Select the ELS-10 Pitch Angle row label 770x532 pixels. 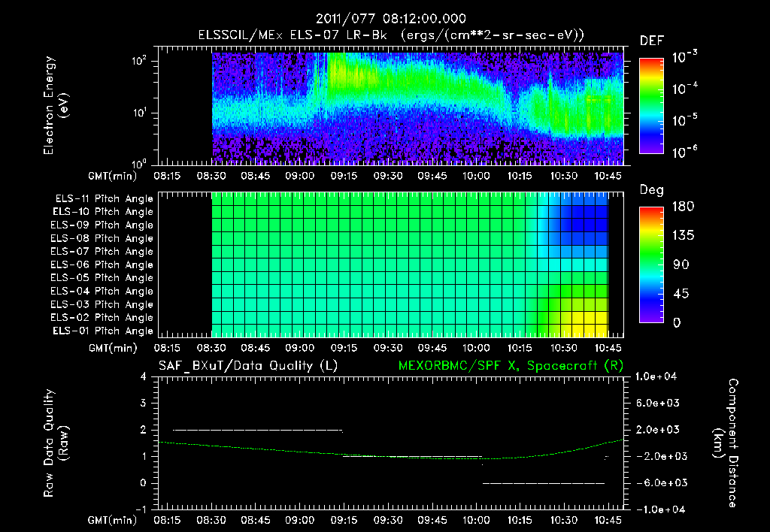point(103,212)
